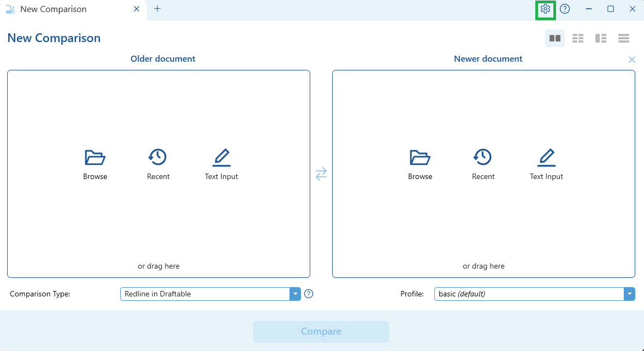Close the New Comparison tab
The height and width of the screenshot is (351, 644).
click(137, 9)
